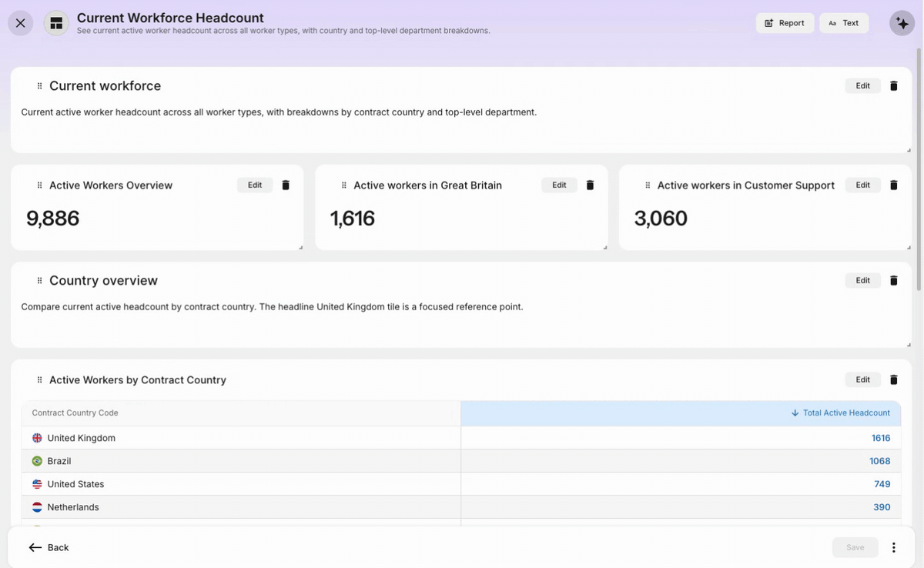Image resolution: width=924 pixels, height=568 pixels.
Task: Open the three-dot more options menu
Action: [x=893, y=547]
